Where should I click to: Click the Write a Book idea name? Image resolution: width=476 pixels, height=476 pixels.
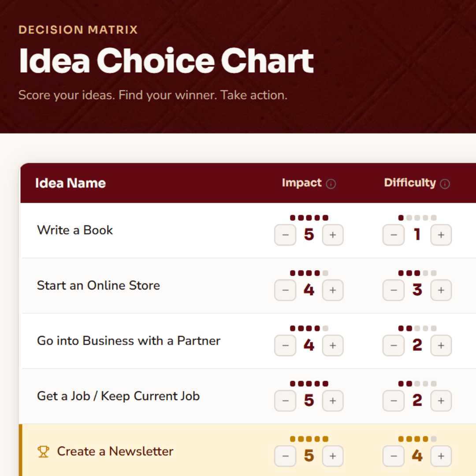[x=75, y=230]
